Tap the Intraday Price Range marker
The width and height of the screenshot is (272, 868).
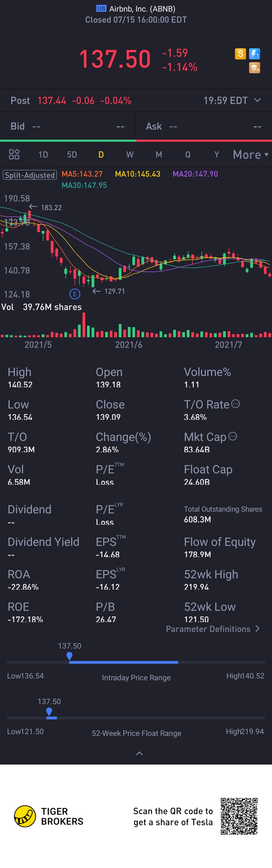coord(70,655)
